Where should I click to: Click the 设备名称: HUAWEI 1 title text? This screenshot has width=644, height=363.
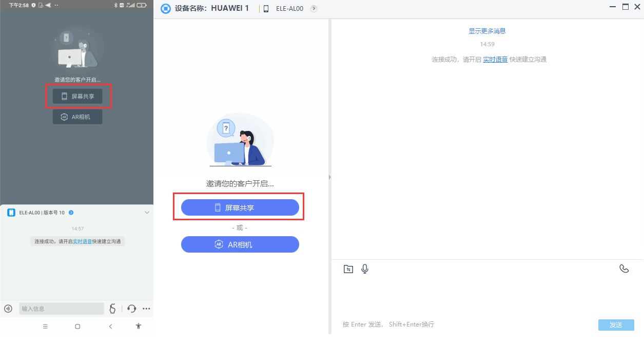pos(212,9)
